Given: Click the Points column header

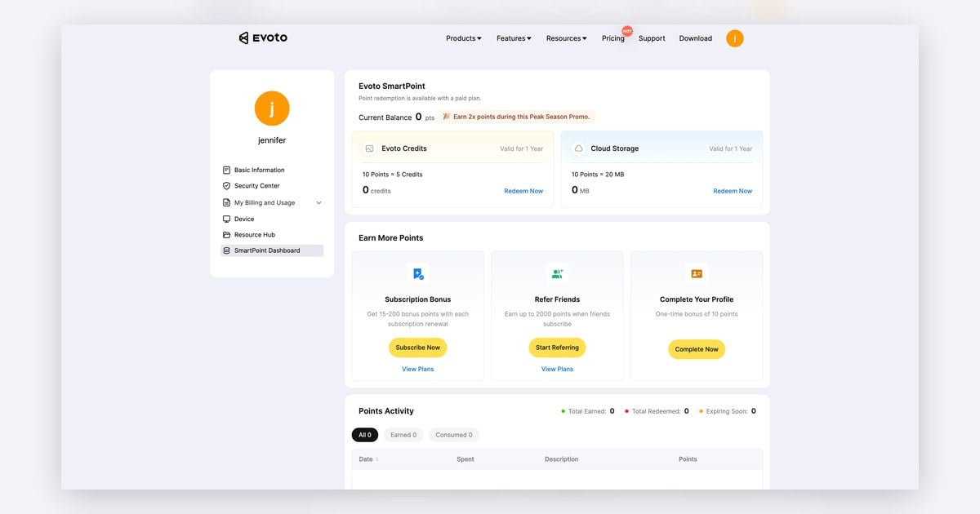Looking at the screenshot, I should coord(688,459).
